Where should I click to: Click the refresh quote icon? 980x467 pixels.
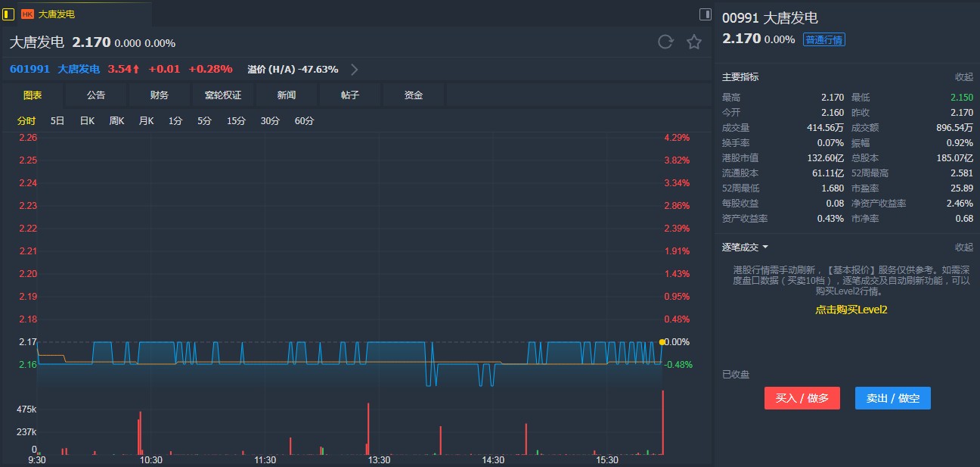pos(665,42)
